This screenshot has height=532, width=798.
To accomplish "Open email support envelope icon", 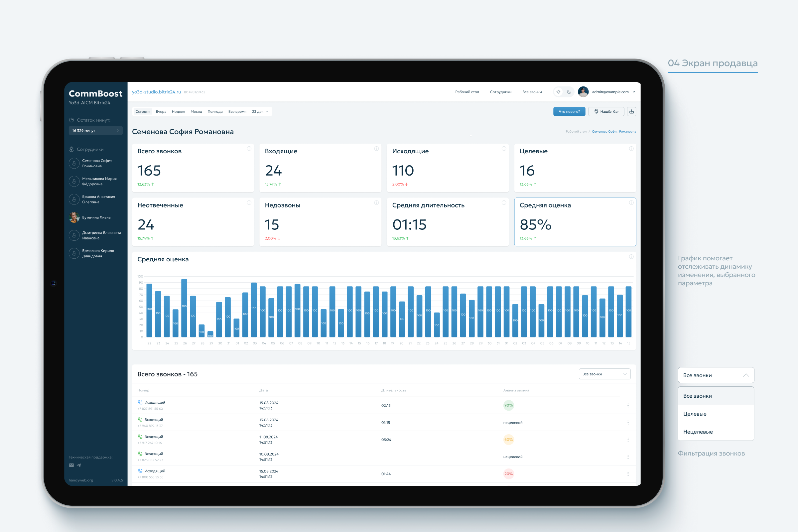I will pos(71,465).
